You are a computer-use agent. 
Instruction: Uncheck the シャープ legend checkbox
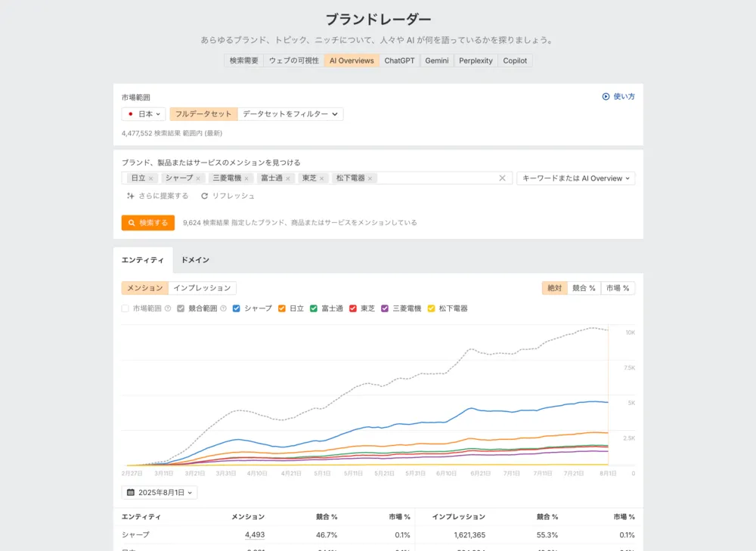236,308
